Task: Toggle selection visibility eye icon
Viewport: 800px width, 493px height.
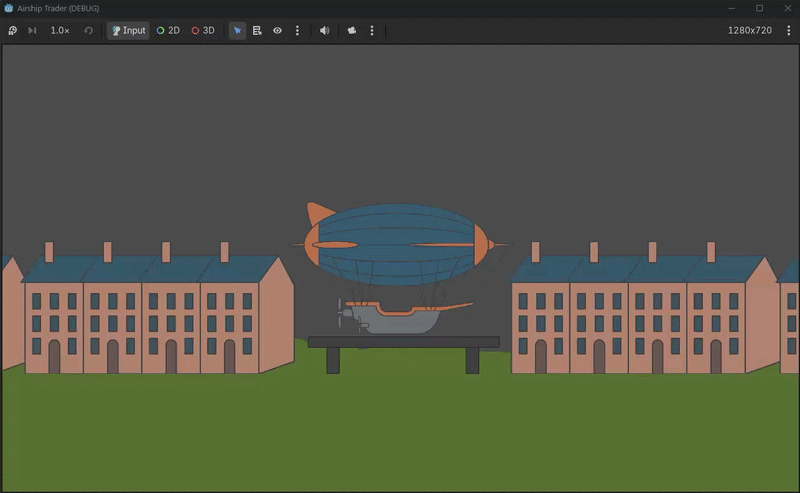Action: (x=278, y=31)
